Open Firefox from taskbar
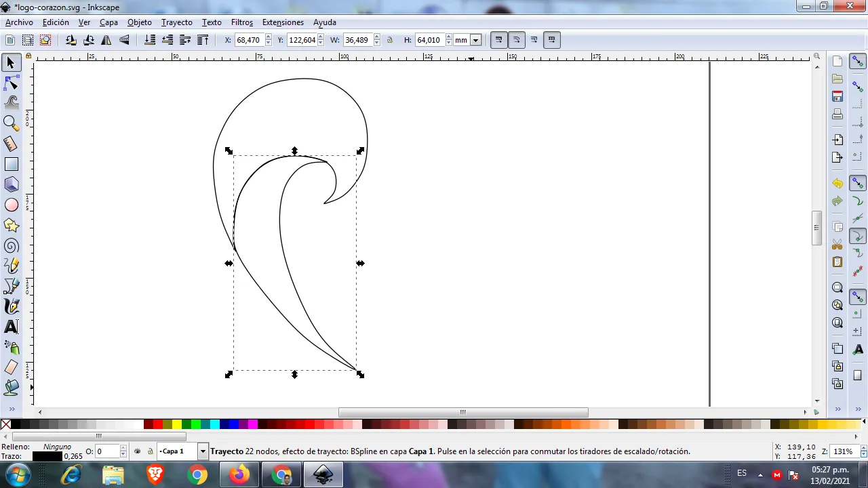The height and width of the screenshot is (488, 868). pyautogui.click(x=239, y=474)
